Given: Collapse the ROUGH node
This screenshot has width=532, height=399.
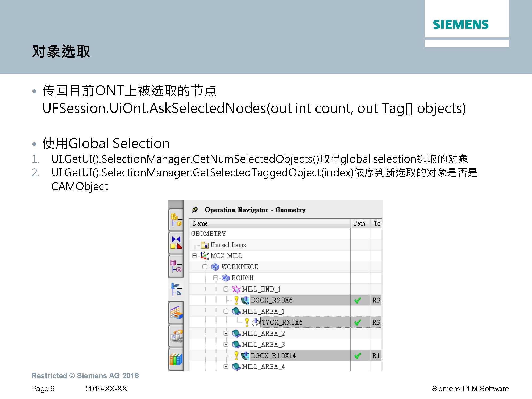Looking at the screenshot, I should coord(215,278).
